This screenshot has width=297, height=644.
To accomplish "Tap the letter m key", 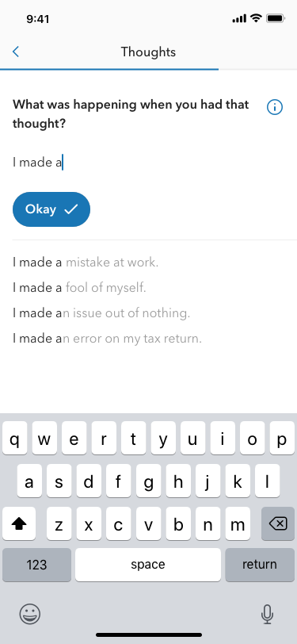I will pos(238,523).
